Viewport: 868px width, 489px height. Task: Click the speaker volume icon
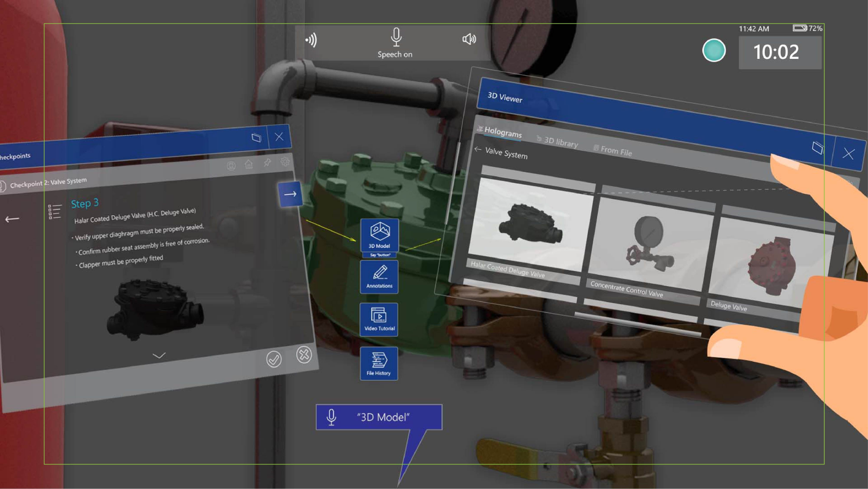[x=469, y=39]
